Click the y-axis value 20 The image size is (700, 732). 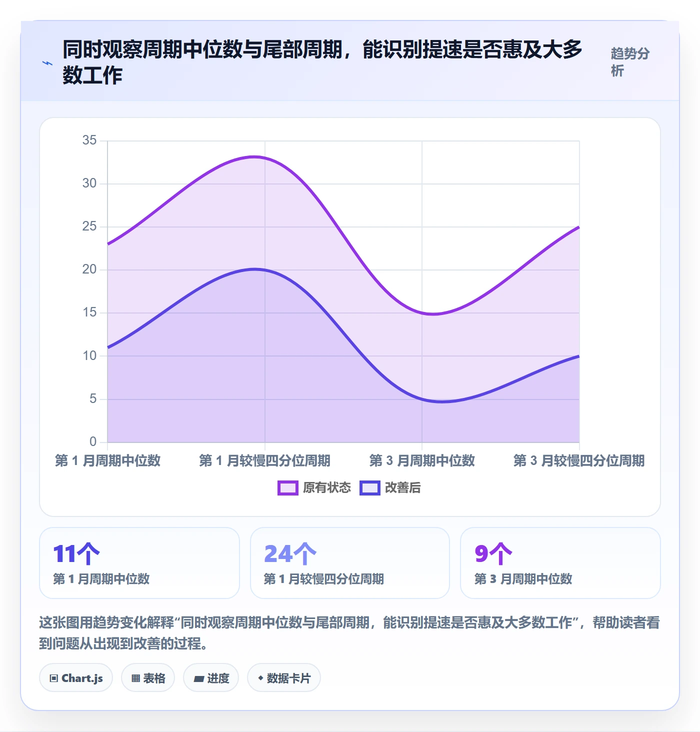tap(89, 269)
